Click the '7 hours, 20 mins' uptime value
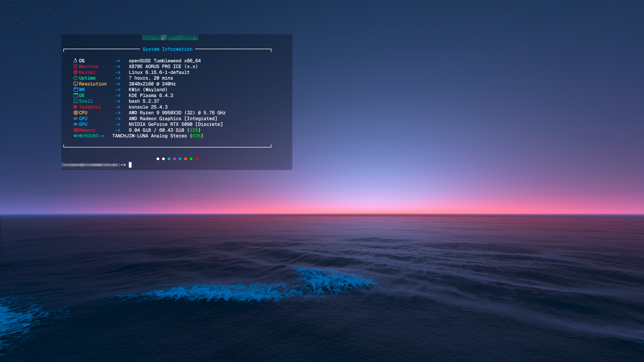 [151, 78]
